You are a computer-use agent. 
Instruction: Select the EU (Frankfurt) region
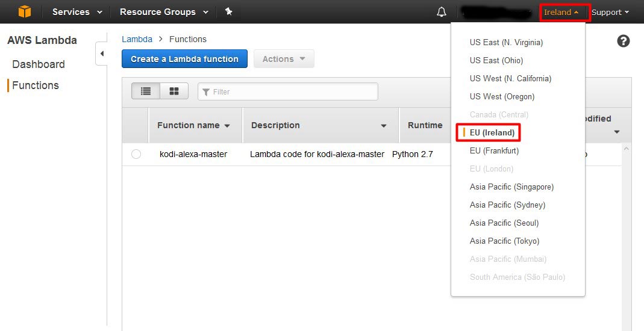tap(494, 150)
